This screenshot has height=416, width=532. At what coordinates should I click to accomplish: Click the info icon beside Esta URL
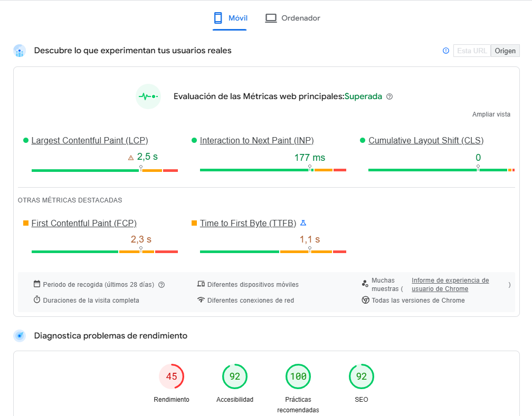pyautogui.click(x=446, y=51)
